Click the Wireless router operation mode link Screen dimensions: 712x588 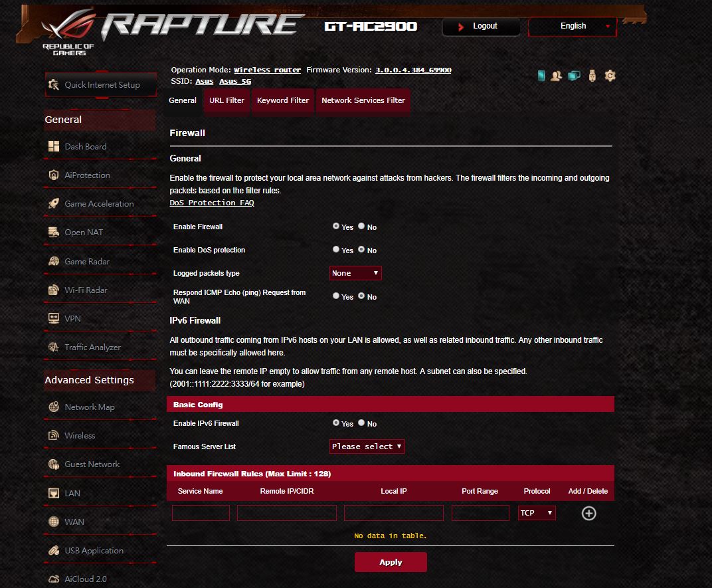[268, 70]
